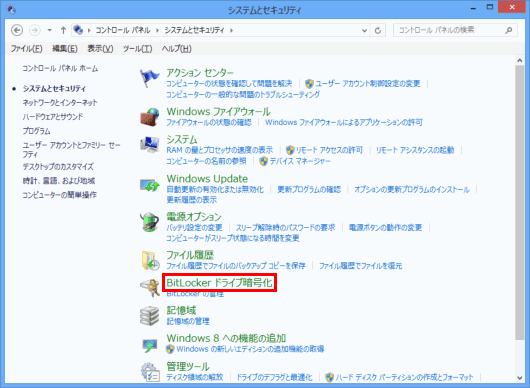
Task: Select ハードウェアとサウンド in sidebar
Action: [x=53, y=117]
